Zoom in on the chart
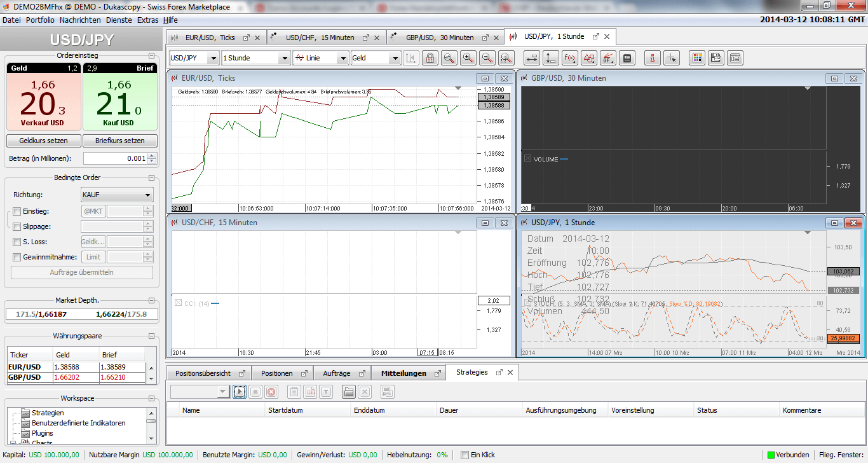 pyautogui.click(x=468, y=58)
